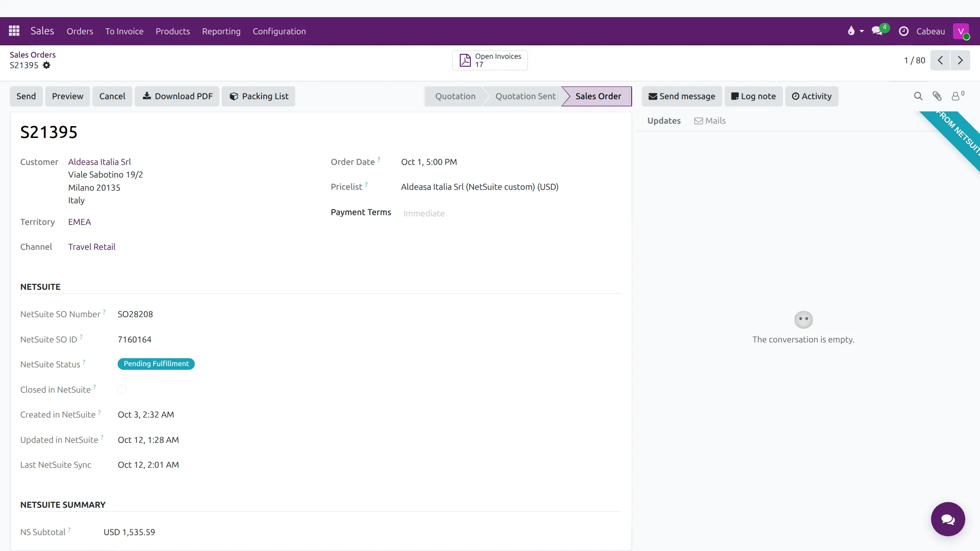
Task: Open customer Aldeasa Italia Srl link
Action: (99, 162)
